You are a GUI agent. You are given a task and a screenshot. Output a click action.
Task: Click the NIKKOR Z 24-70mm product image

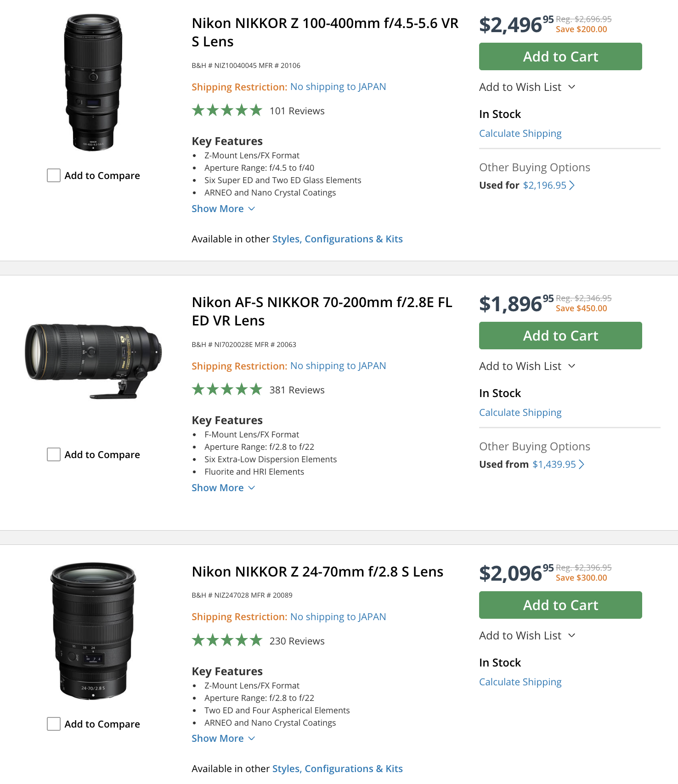click(93, 631)
